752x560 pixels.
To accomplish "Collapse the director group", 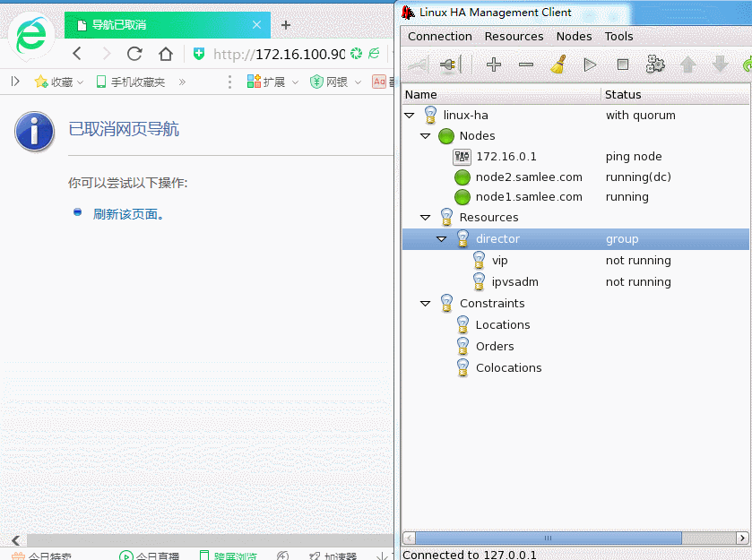I will (442, 238).
